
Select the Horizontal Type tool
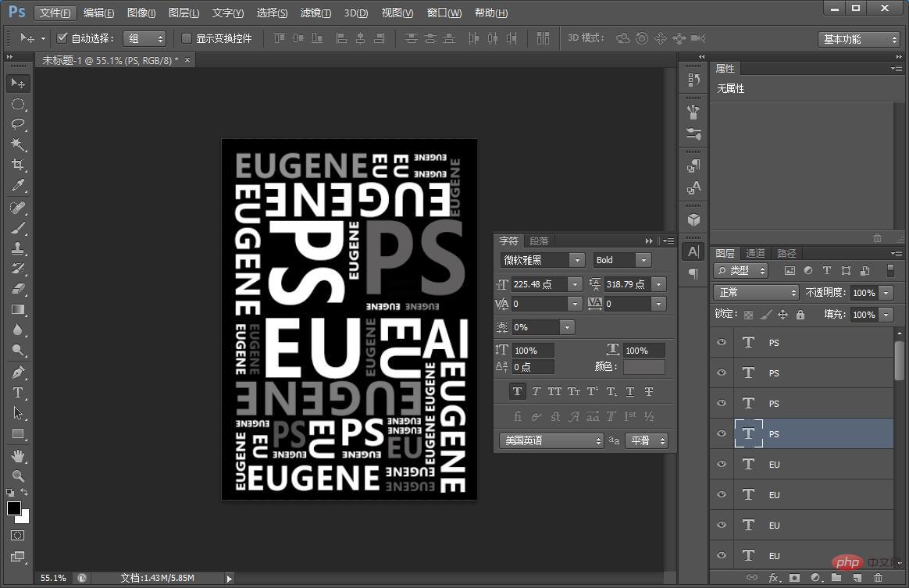point(18,393)
